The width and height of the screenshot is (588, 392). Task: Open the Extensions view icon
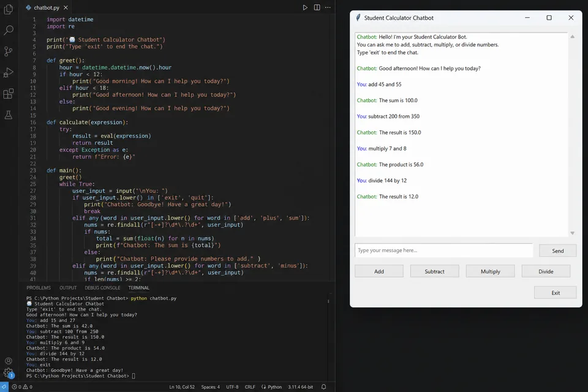tap(8, 93)
